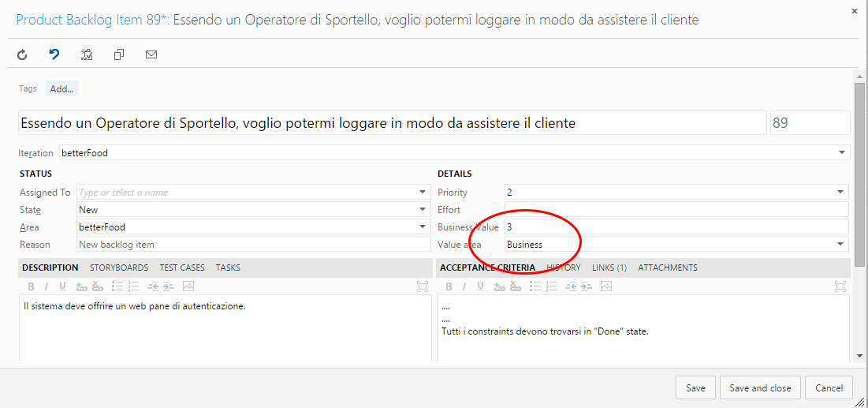Remove hyperlink in the Acceptance Criteria editor
This screenshot has height=408, width=868.
(x=516, y=286)
